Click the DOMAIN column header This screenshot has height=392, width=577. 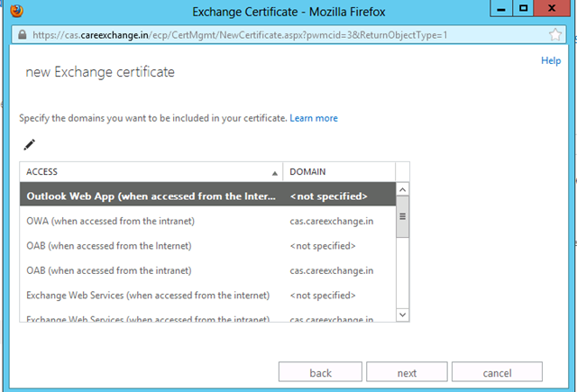[x=339, y=172]
